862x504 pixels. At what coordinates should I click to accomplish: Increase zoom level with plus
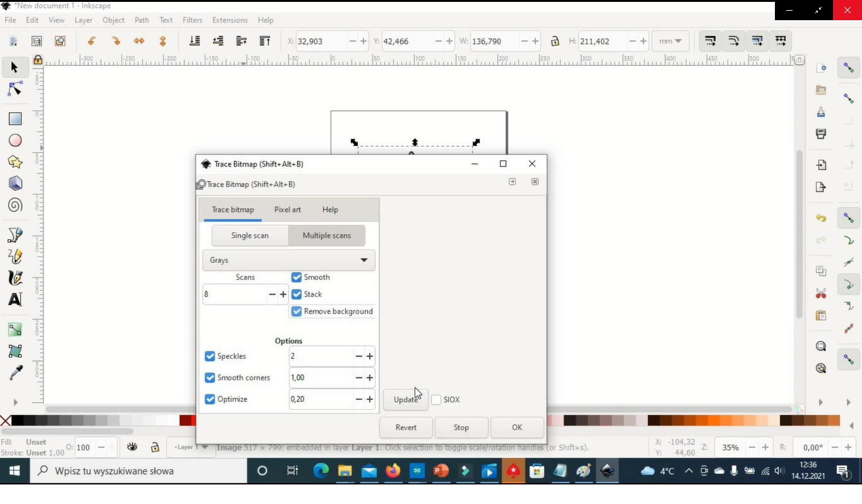click(x=765, y=447)
